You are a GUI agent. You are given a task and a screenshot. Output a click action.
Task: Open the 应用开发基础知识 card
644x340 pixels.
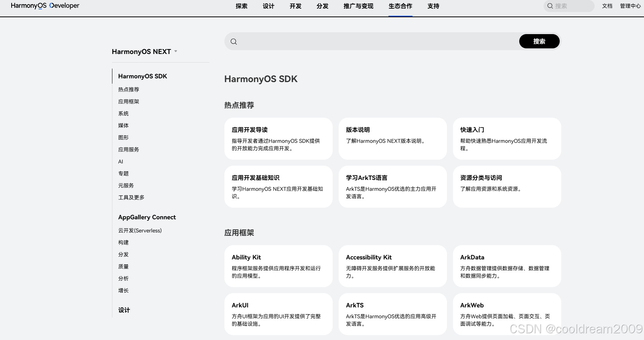pyautogui.click(x=278, y=187)
